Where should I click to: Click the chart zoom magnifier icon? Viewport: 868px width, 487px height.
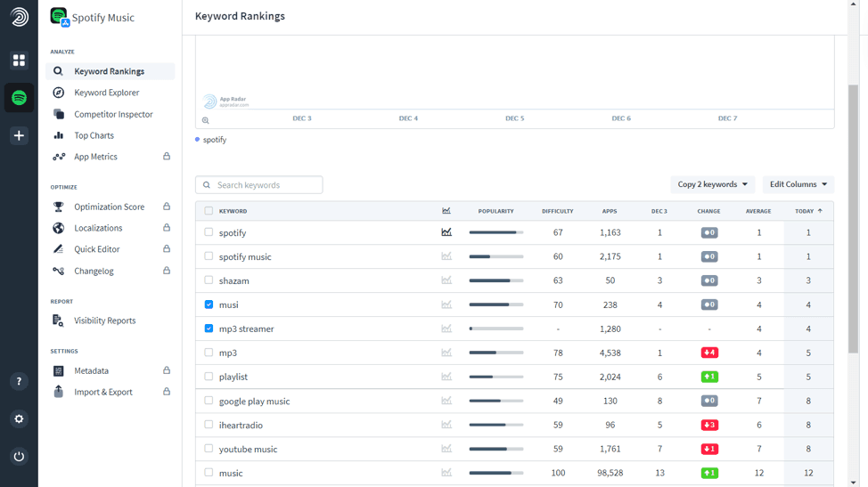[x=205, y=120]
